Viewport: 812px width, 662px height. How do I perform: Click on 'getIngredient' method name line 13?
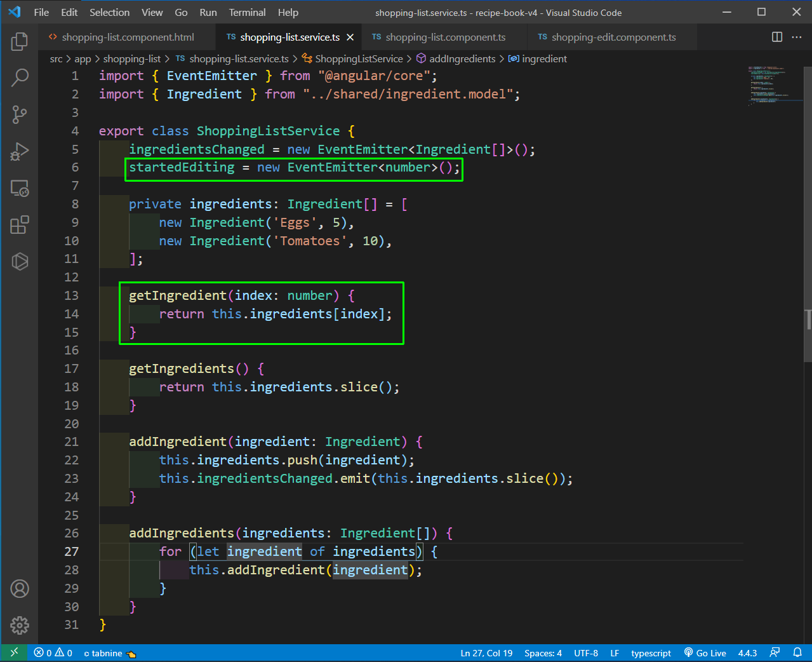(178, 295)
